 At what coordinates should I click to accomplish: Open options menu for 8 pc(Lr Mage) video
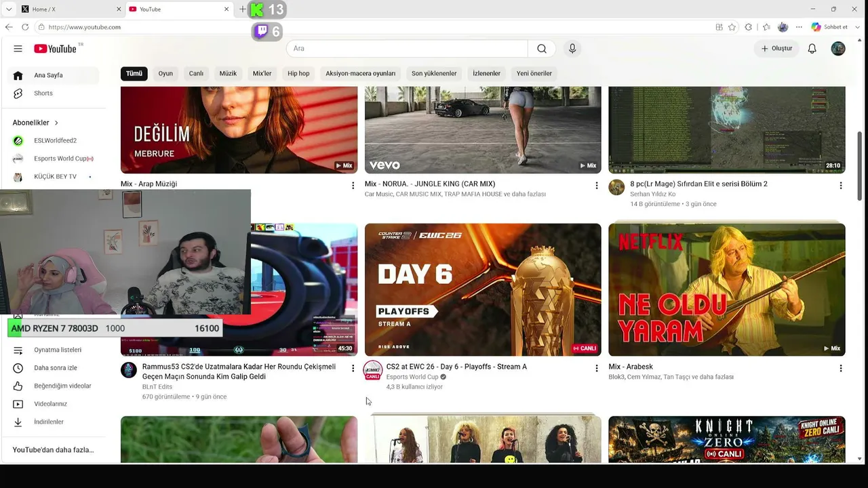click(841, 185)
